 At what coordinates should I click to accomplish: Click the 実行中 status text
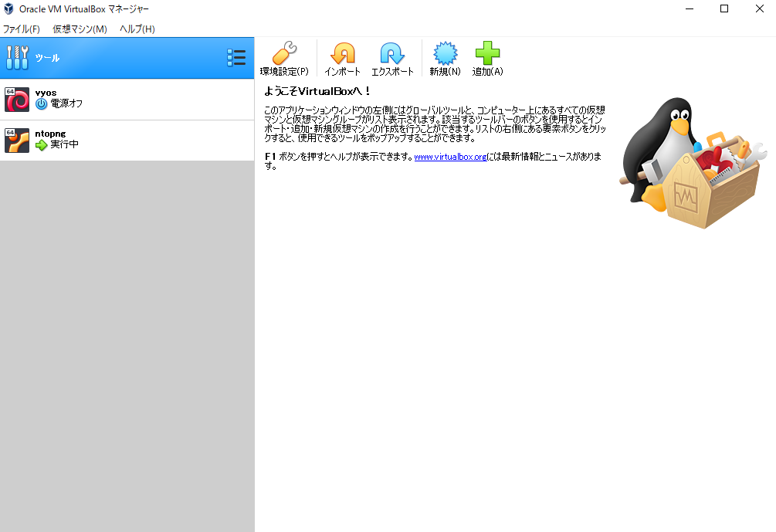click(x=64, y=144)
